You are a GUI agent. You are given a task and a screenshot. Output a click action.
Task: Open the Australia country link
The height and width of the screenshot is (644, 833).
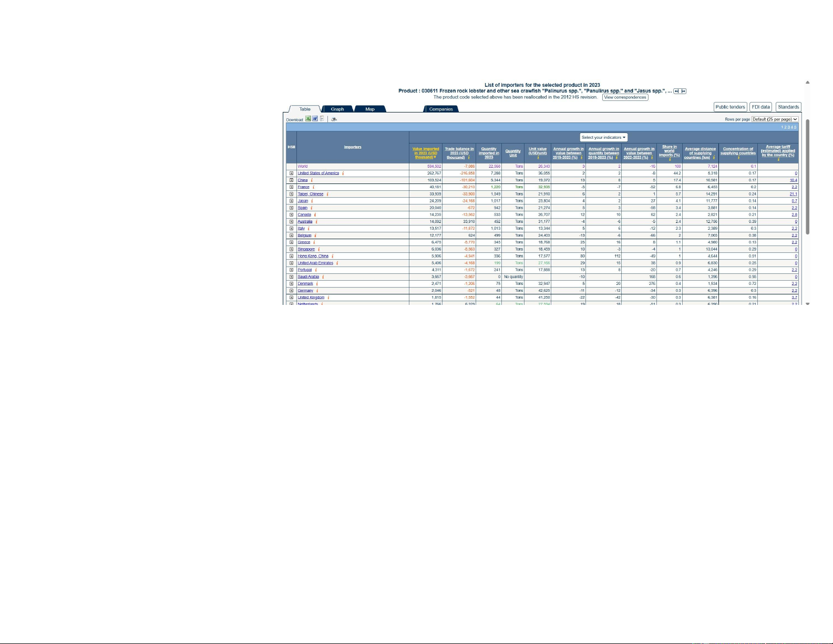[x=305, y=221]
